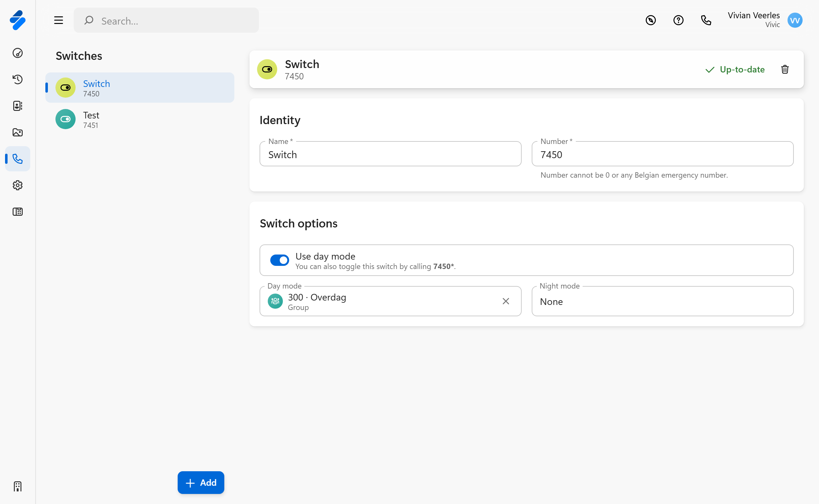
Task: Open the hamburger menu
Action: pos(58,20)
